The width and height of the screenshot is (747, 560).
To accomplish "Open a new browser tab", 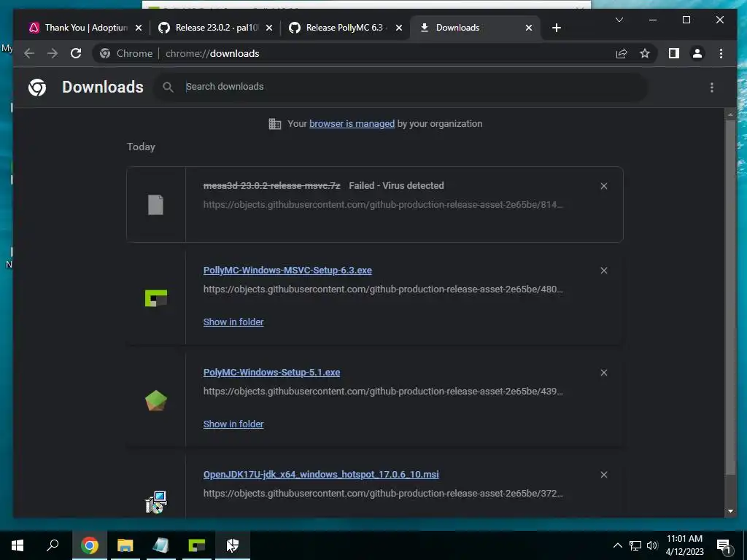I will click(557, 28).
